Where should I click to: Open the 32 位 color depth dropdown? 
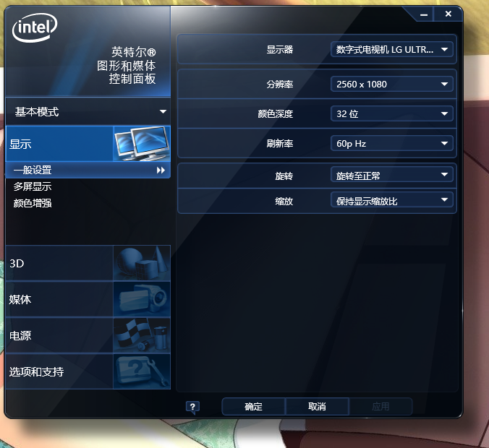tap(391, 113)
